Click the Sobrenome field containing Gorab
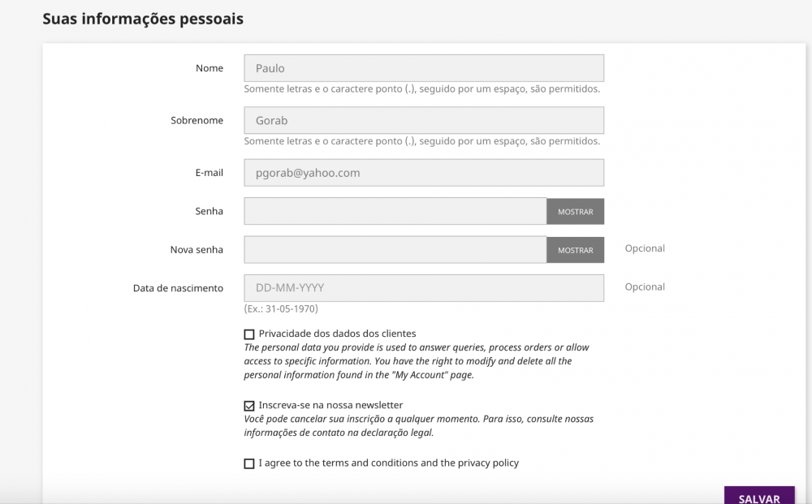Viewport: 812px width, 504px height. pos(423,120)
